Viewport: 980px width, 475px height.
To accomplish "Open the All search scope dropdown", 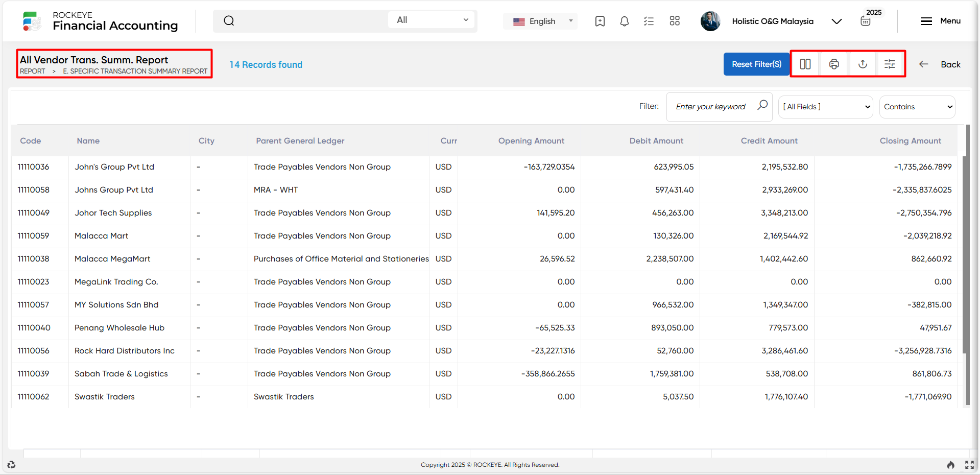I will (432, 20).
